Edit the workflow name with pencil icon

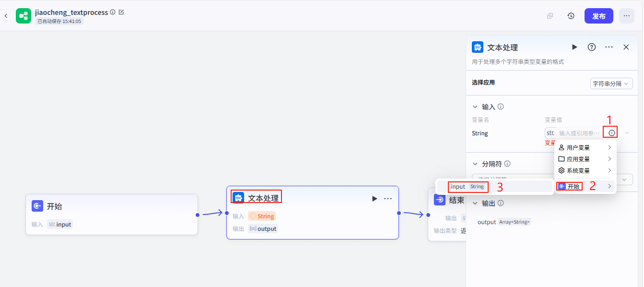[x=121, y=12]
